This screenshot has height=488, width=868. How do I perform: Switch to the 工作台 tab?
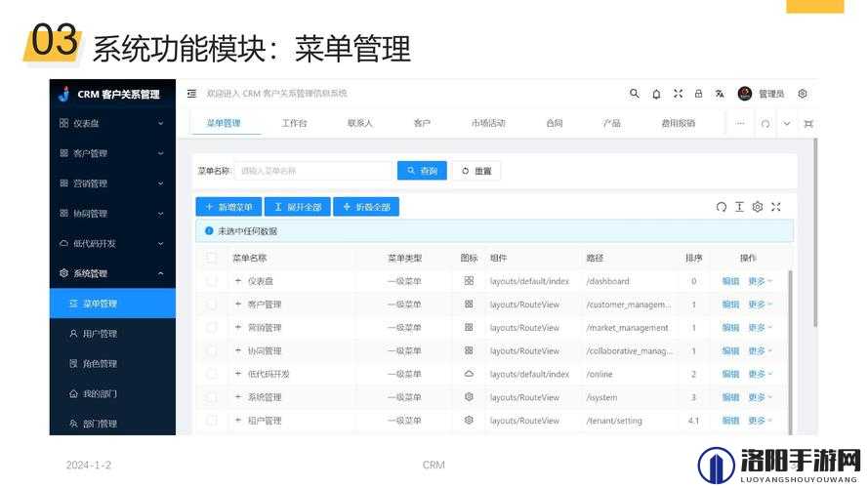(x=294, y=123)
